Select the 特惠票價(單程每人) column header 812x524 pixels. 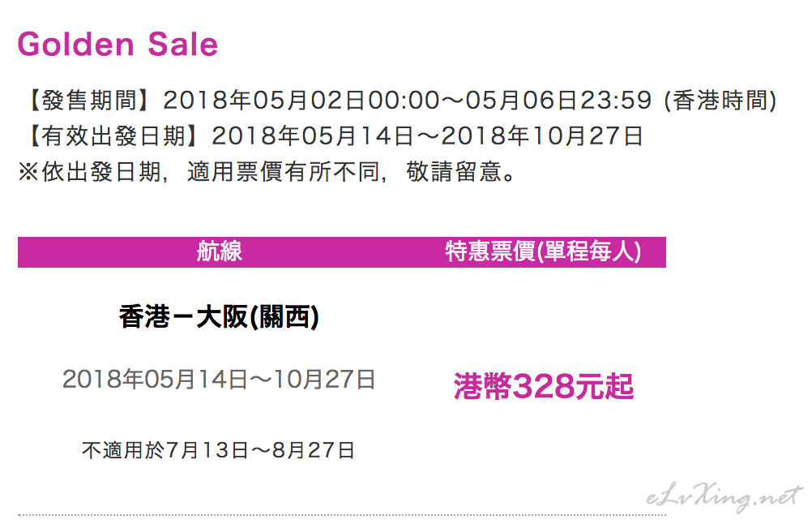pyautogui.click(x=543, y=252)
